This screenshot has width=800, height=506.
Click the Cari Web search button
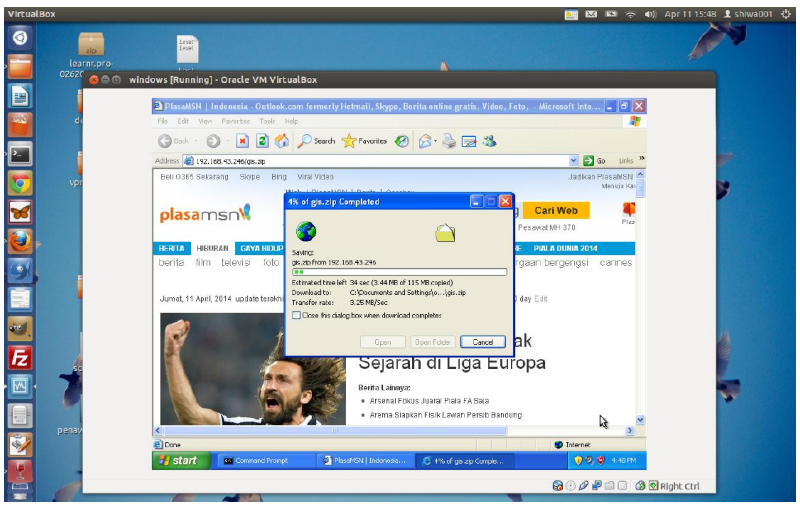[556, 211]
